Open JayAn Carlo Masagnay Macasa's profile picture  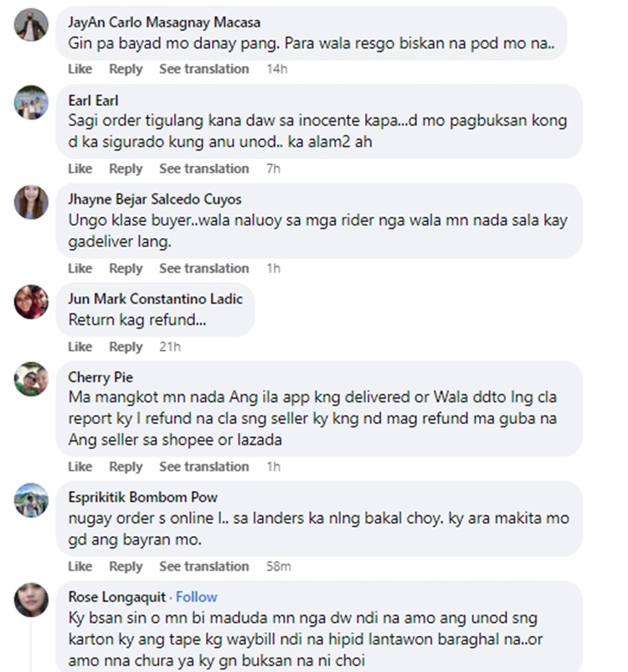31,24
